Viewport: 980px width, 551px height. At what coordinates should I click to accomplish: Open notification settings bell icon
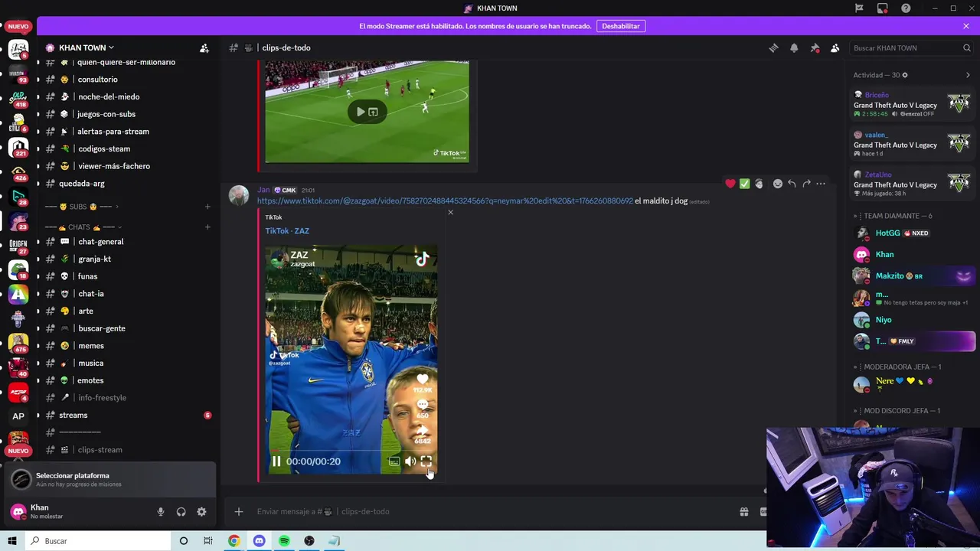pyautogui.click(x=794, y=47)
